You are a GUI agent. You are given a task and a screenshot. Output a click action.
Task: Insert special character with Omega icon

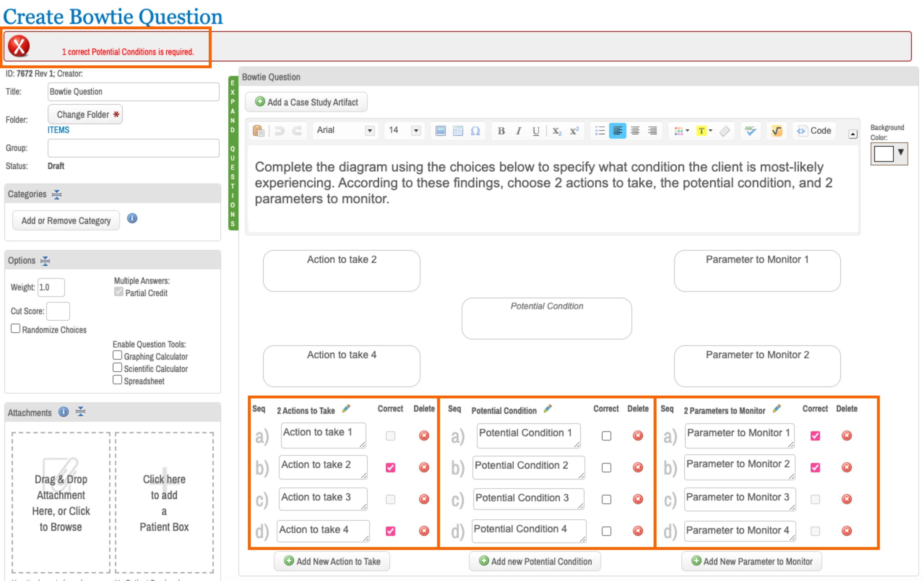(x=475, y=131)
